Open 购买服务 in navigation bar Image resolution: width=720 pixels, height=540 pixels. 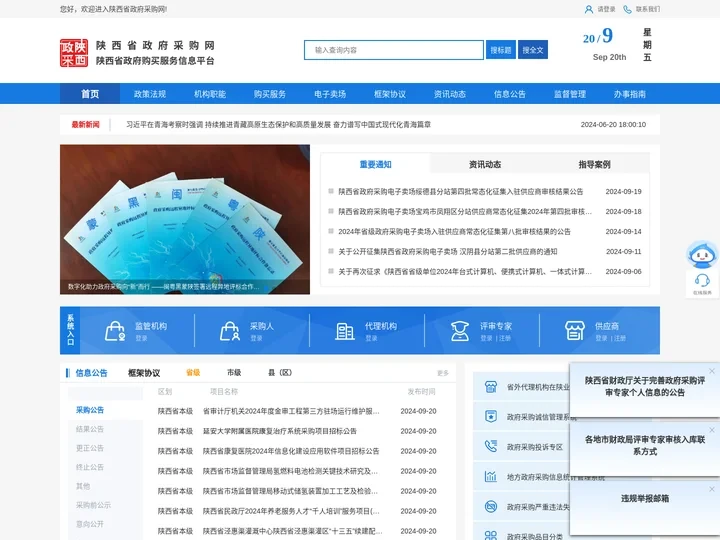(270, 94)
